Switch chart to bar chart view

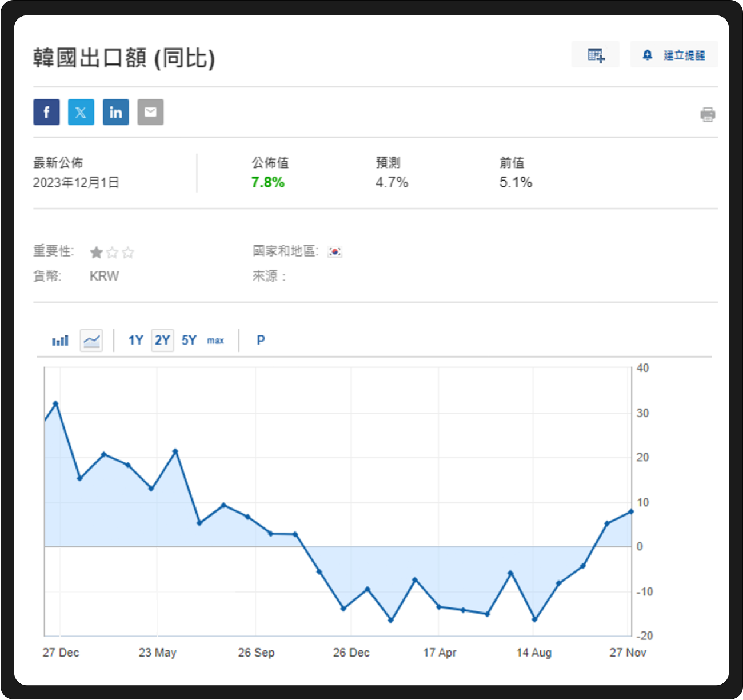tap(59, 340)
